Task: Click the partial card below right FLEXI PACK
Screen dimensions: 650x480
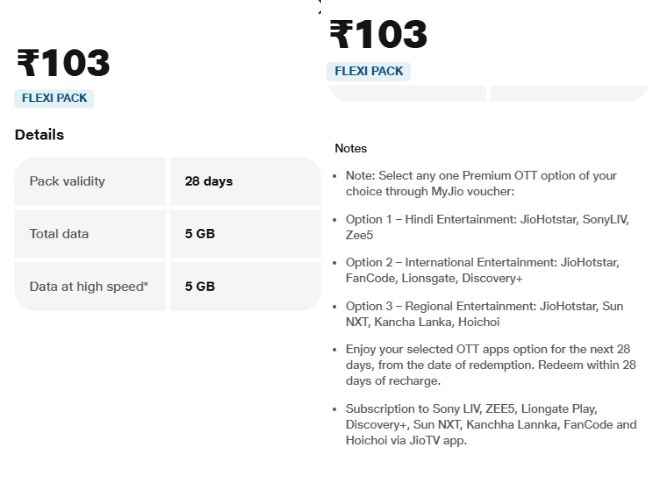Action: point(407,93)
